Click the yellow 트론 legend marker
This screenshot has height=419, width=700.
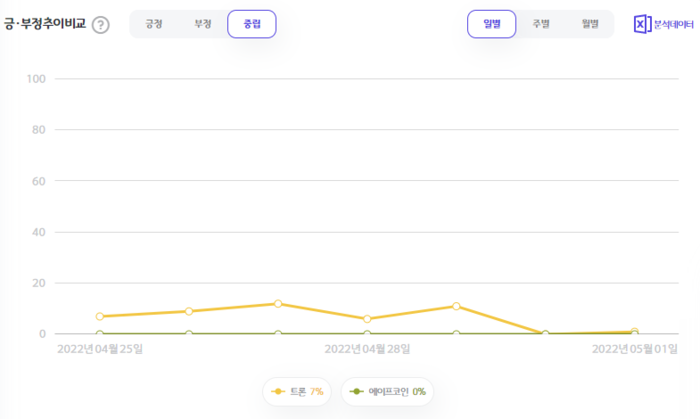(x=278, y=391)
